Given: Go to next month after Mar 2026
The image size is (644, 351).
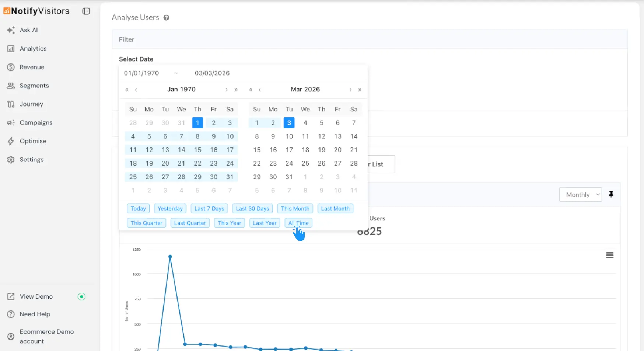Looking at the screenshot, I should 350,90.
